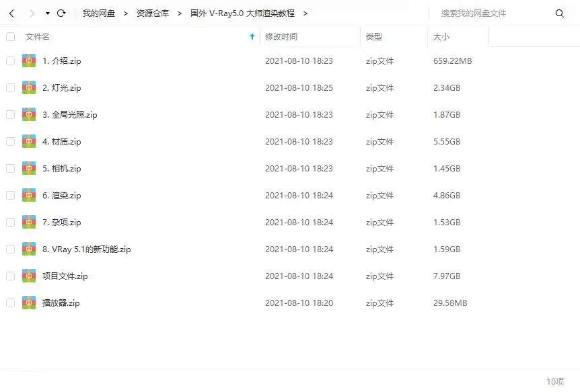Select checkbox next to 6. 渲染.zip
Viewport: 580px width, 392px height.
point(10,196)
